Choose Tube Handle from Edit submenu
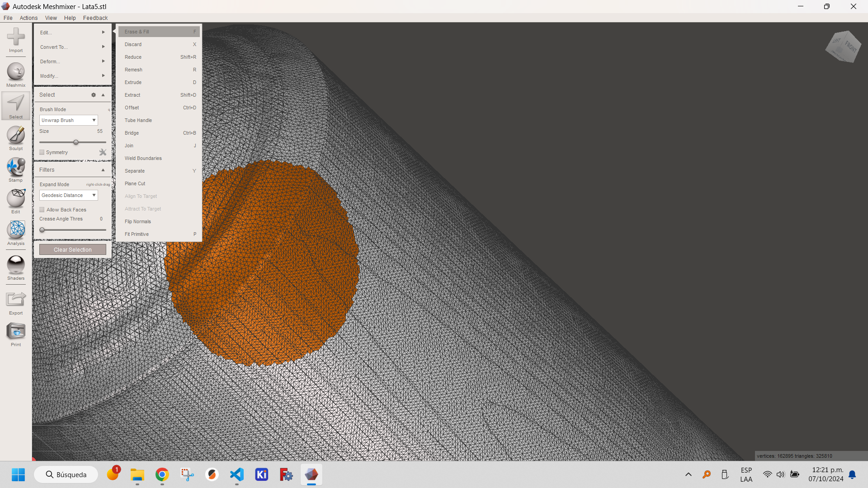This screenshot has width=868, height=488. pos(159,120)
